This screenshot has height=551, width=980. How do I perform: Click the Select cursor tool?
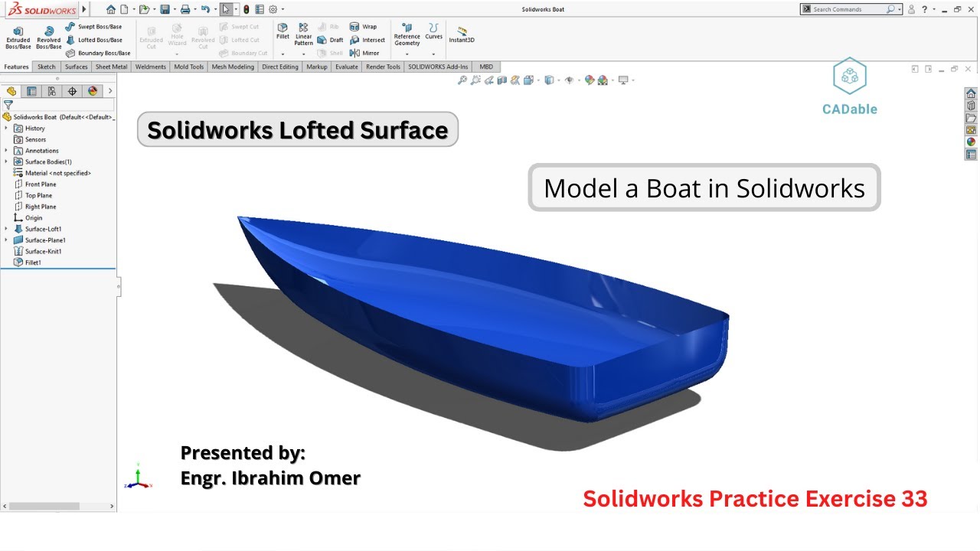[226, 9]
